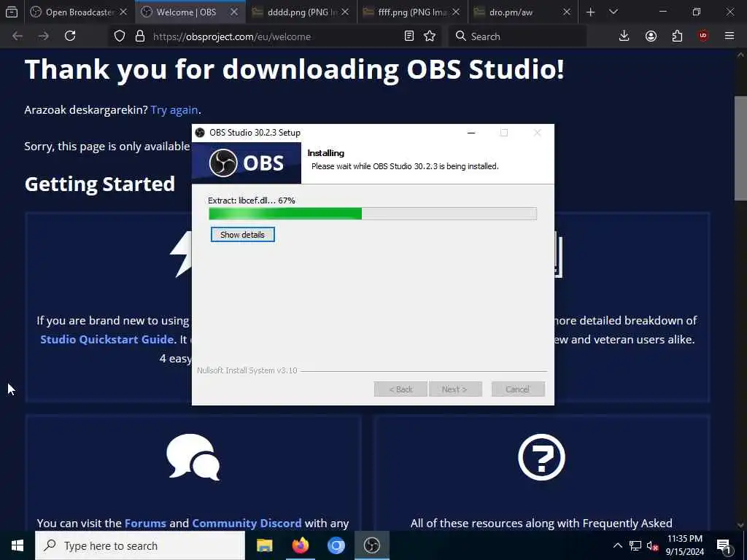
Task: Close the dro.pm/aw tab
Action: (x=566, y=12)
